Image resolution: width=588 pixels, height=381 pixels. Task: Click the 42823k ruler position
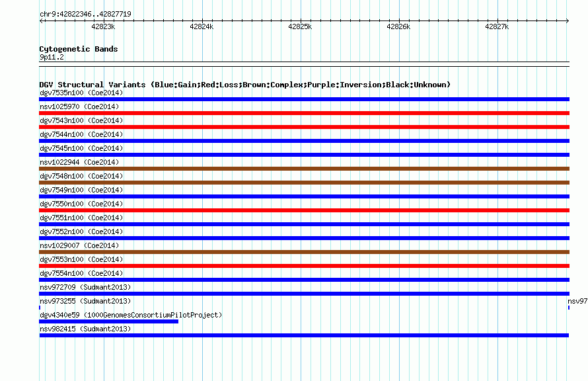click(103, 26)
